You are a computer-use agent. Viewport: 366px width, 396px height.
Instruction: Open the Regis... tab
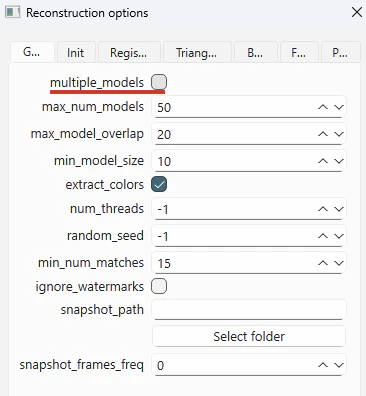pyautogui.click(x=128, y=52)
